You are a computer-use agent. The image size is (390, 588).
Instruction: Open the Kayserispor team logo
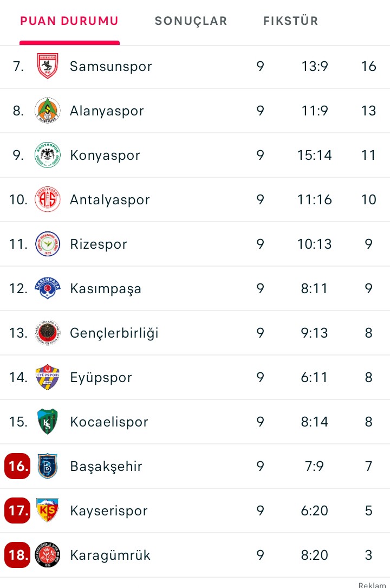(48, 511)
